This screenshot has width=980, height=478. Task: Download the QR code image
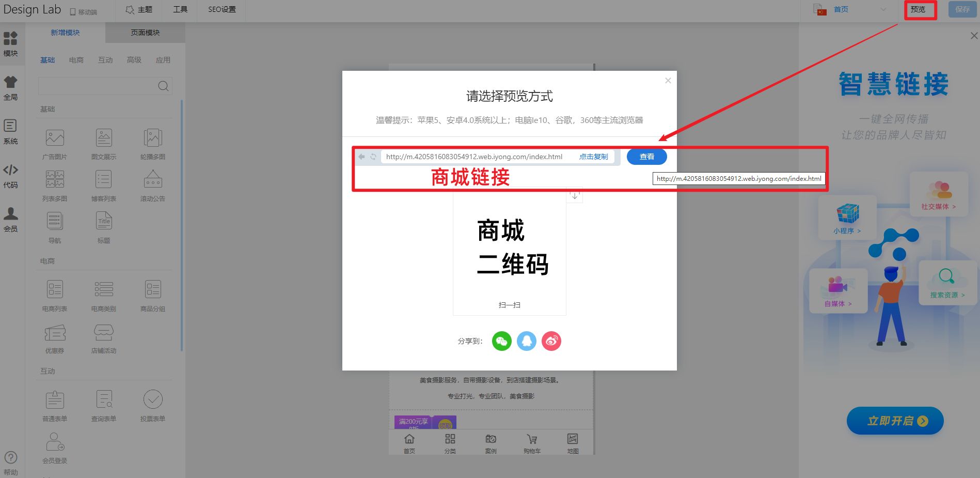(575, 195)
